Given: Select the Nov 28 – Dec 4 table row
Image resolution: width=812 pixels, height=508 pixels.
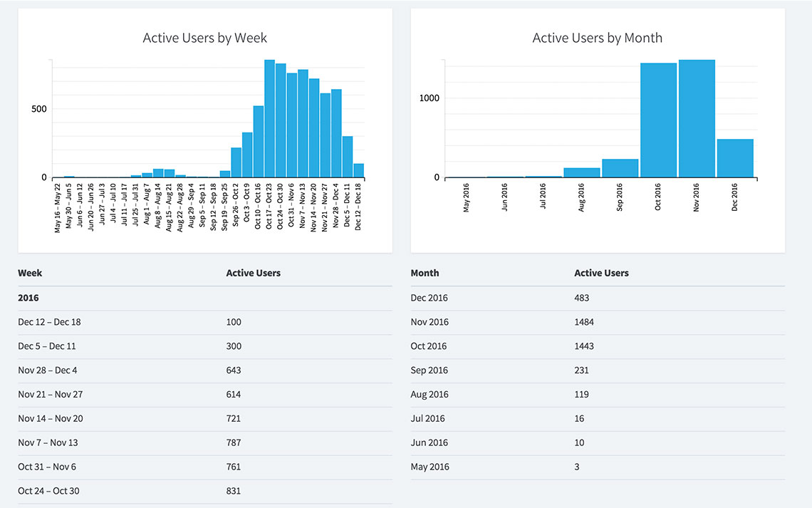Looking at the screenshot, I should [204, 370].
